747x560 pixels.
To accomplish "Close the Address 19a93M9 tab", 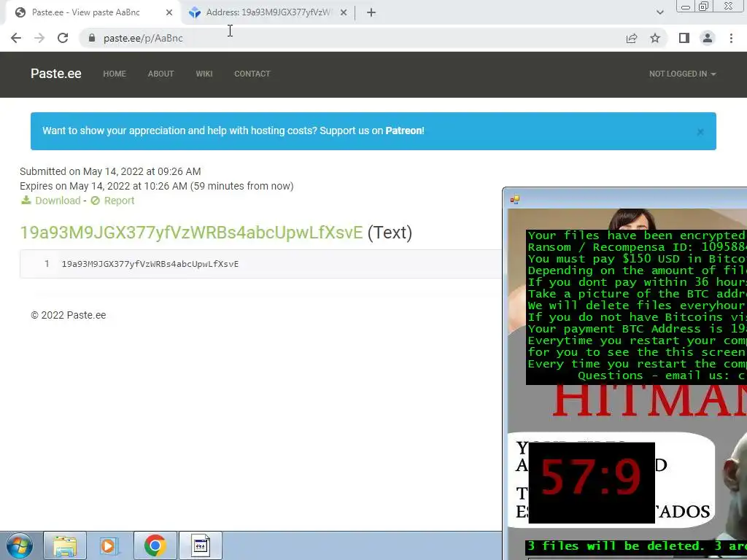I will click(344, 12).
